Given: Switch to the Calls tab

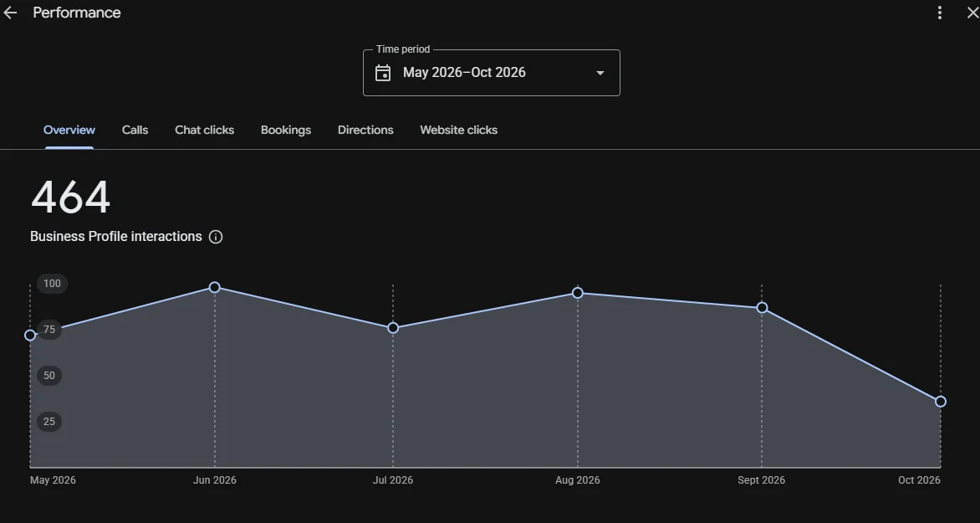Looking at the screenshot, I should tap(135, 131).
